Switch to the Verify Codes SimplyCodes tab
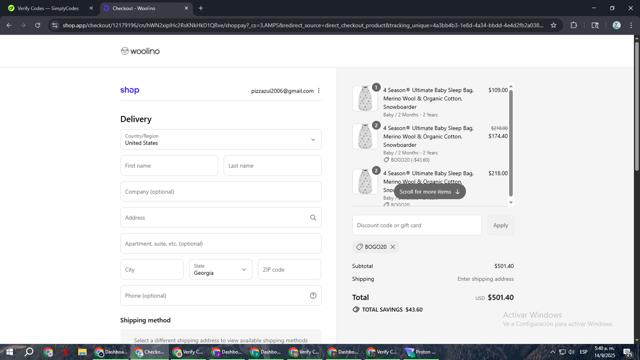This screenshot has height=360, width=640. pos(48,8)
